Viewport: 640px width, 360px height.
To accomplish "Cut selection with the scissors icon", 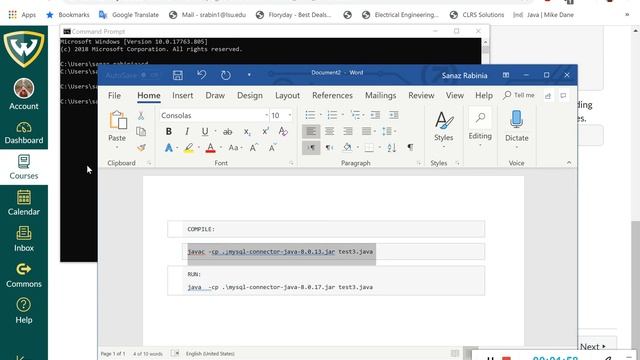I will pos(141,116).
